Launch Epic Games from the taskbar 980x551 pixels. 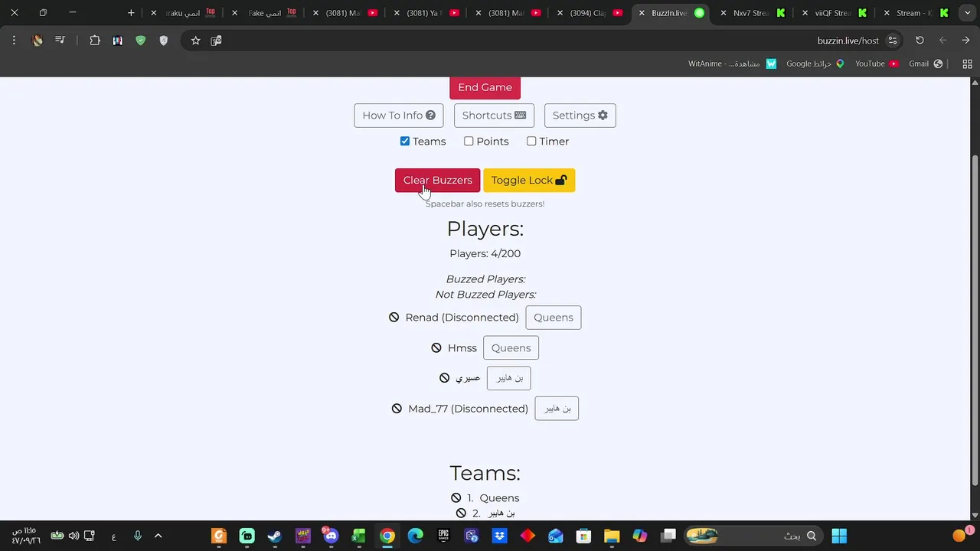coord(443,536)
